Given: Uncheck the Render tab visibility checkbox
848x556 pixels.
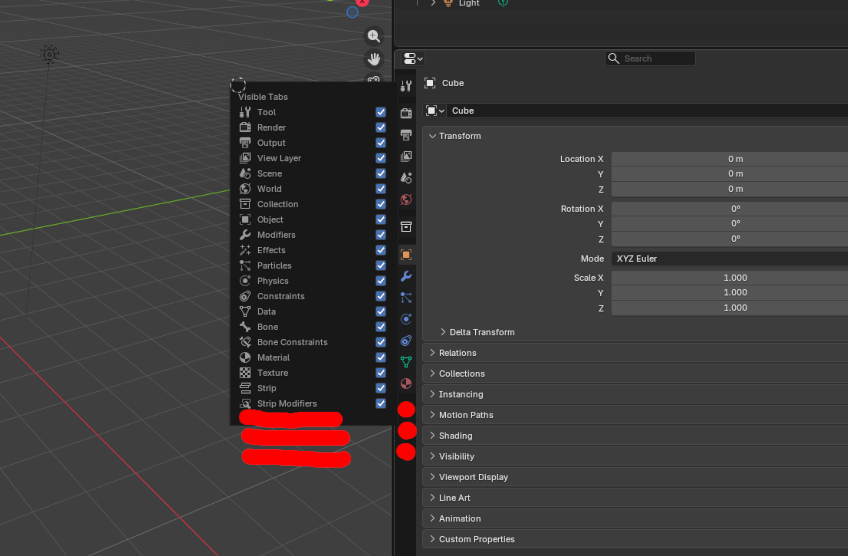Looking at the screenshot, I should coord(381,127).
